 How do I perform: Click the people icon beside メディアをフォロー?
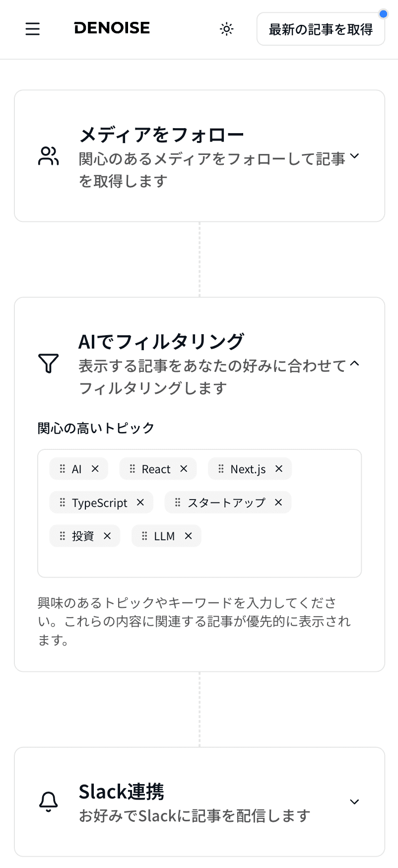tap(48, 155)
